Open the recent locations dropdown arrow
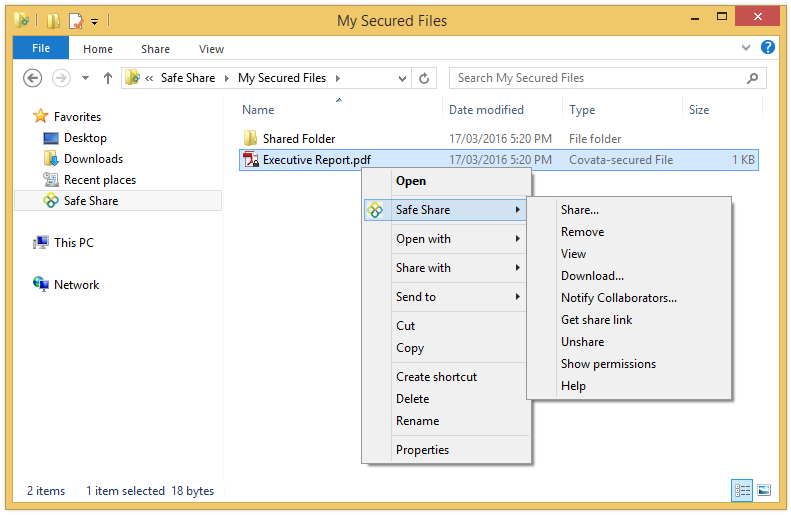Screen dimensions: 791x515 click(85, 78)
